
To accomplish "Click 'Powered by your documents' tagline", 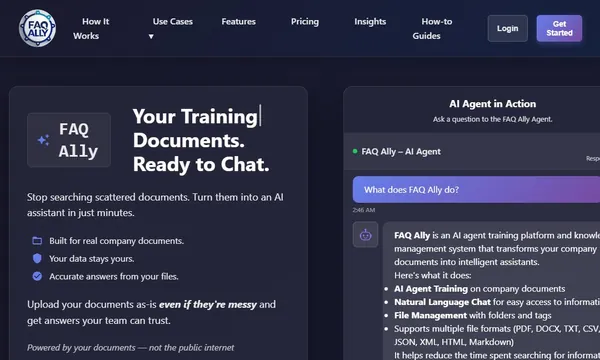I will [x=130, y=348].
